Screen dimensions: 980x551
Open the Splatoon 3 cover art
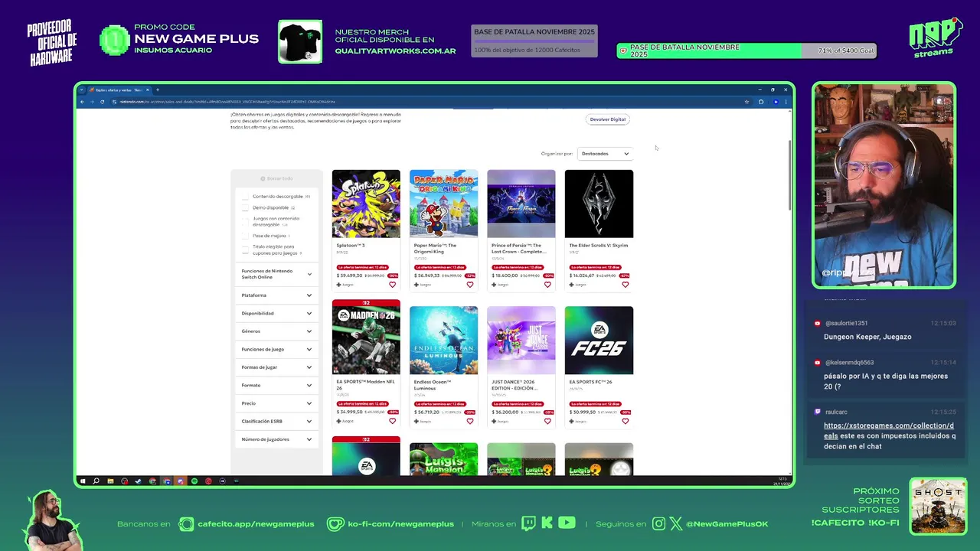tap(366, 204)
